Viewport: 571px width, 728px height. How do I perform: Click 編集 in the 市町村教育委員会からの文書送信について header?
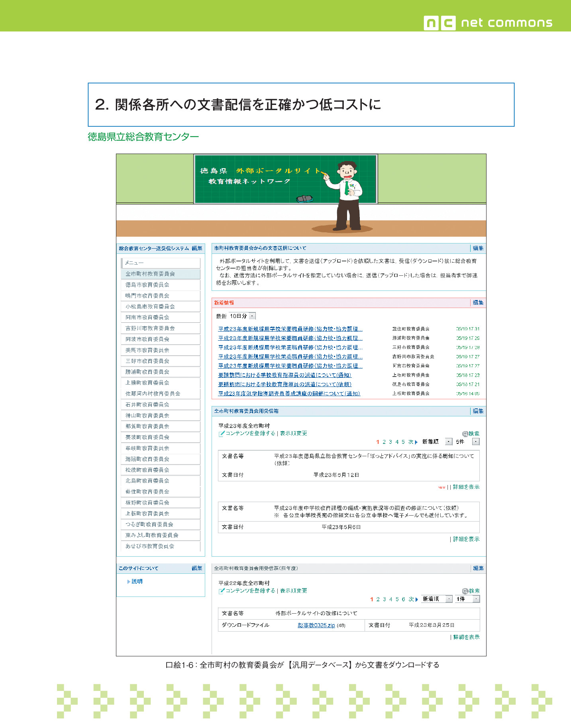click(478, 248)
